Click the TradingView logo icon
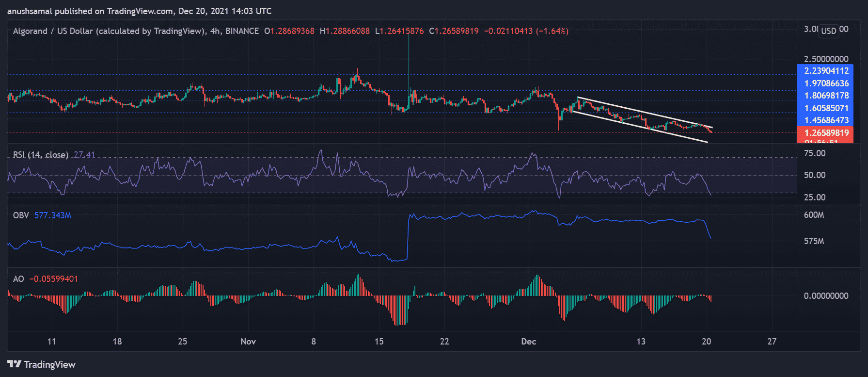The width and height of the screenshot is (868, 377). (14, 364)
